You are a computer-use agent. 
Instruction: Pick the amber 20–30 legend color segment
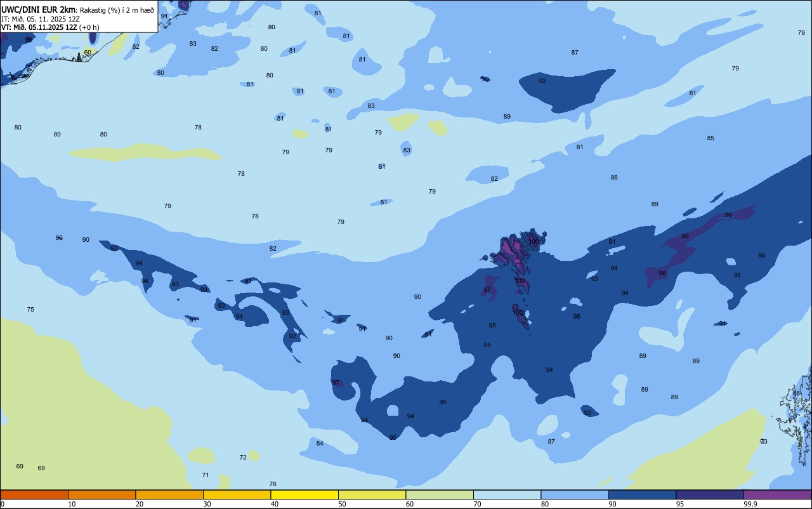coord(169,494)
